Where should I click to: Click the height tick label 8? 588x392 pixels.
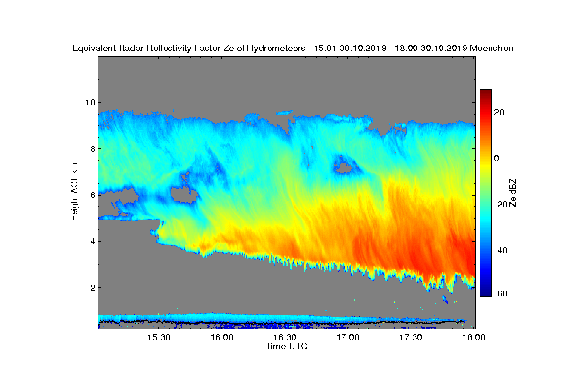(92, 148)
